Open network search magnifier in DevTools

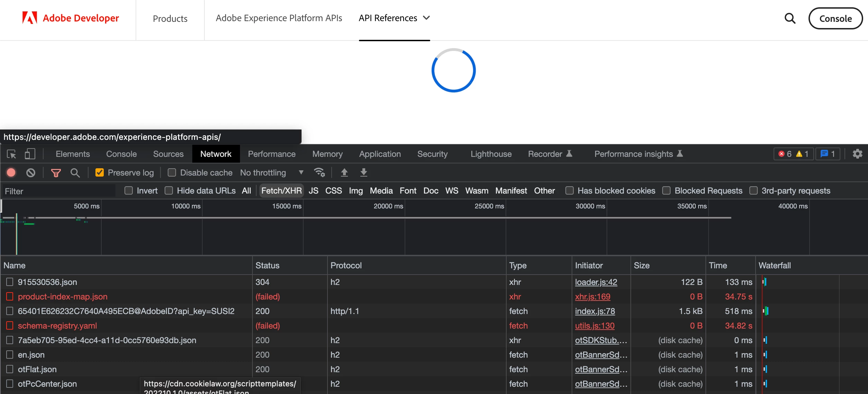pyautogui.click(x=75, y=172)
